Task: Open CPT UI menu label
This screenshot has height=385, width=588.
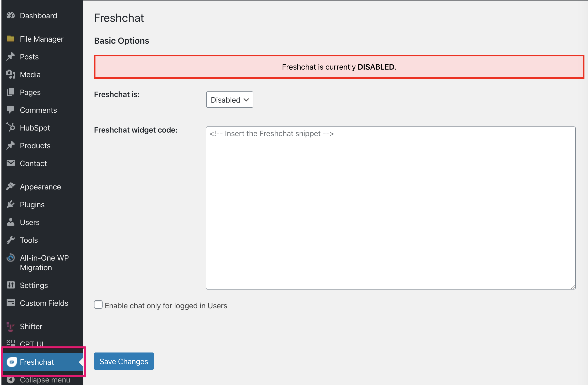Action: click(32, 344)
